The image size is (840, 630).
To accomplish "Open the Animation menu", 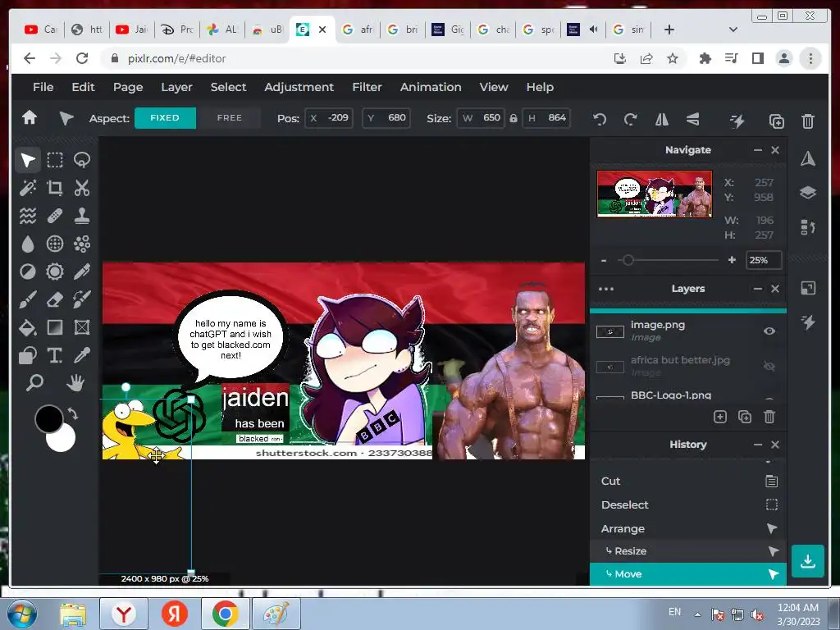I will click(431, 87).
